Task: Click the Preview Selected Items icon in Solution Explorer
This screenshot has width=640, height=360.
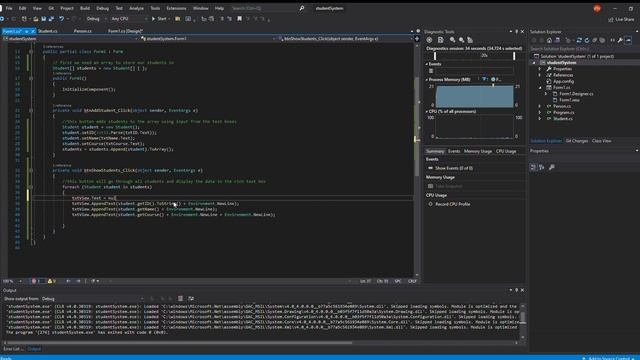Action: (629, 40)
